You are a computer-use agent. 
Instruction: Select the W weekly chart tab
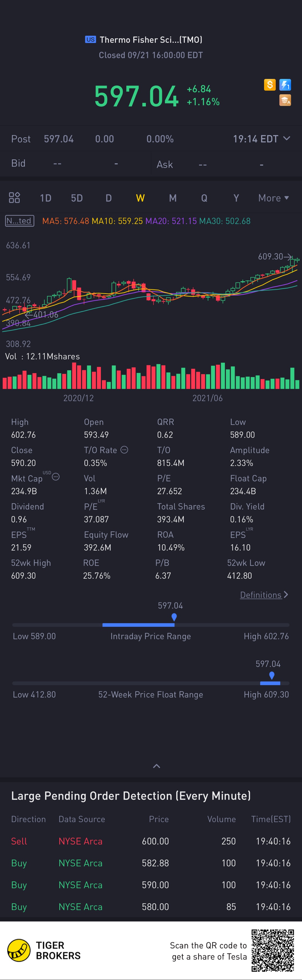tap(140, 198)
